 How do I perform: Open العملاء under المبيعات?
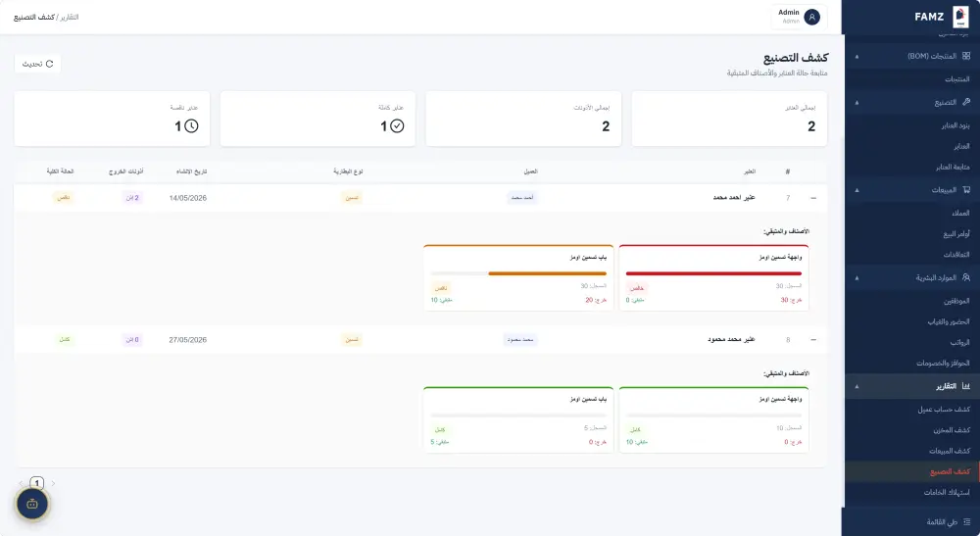960,213
